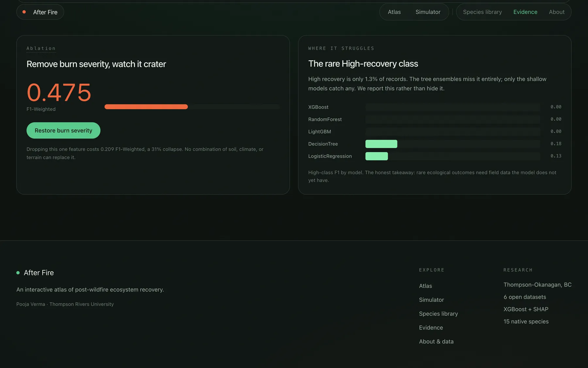Click the 0.13 value for LogisticRegression

(556, 156)
